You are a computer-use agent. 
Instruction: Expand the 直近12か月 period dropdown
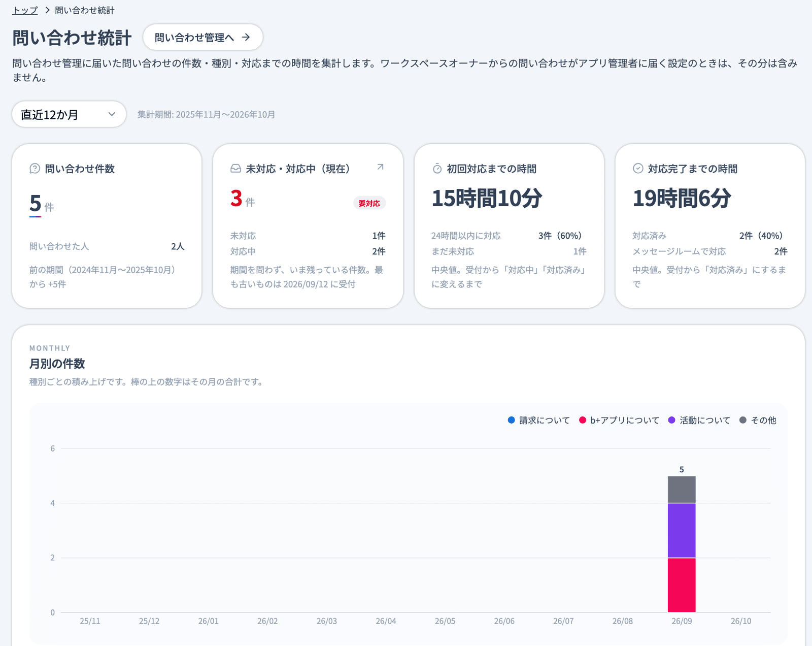(x=69, y=114)
